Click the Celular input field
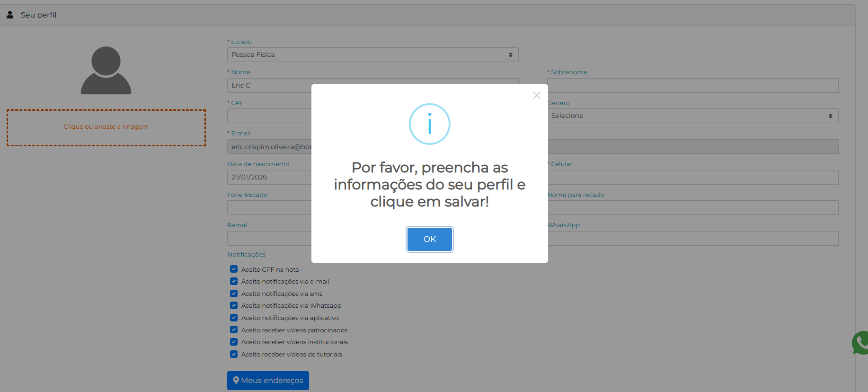 (x=692, y=178)
